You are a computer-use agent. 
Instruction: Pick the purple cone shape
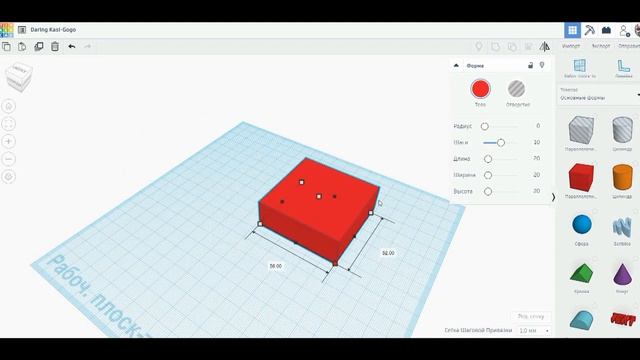(x=622, y=274)
